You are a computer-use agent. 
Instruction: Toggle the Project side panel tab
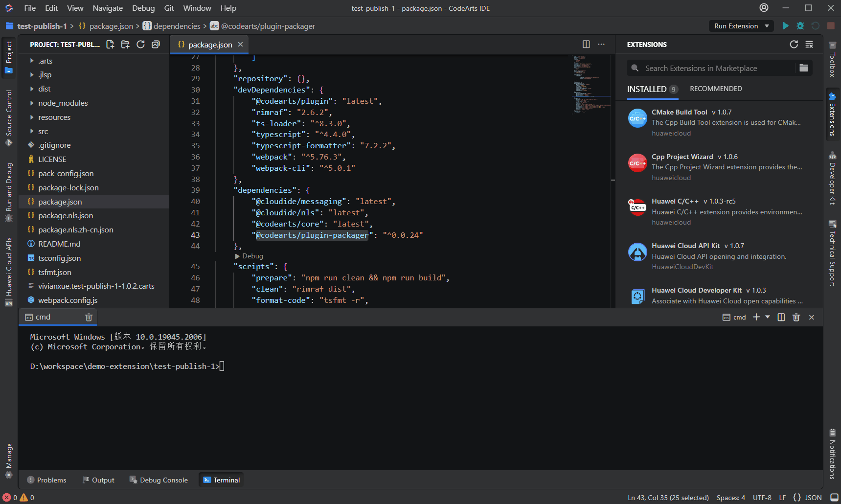click(x=9, y=56)
